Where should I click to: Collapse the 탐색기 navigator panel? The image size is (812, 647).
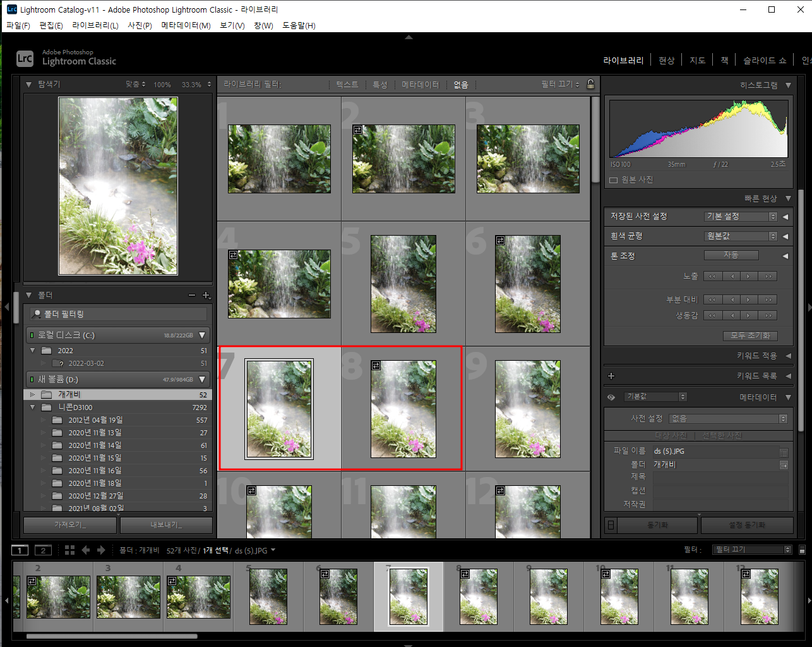coord(28,85)
